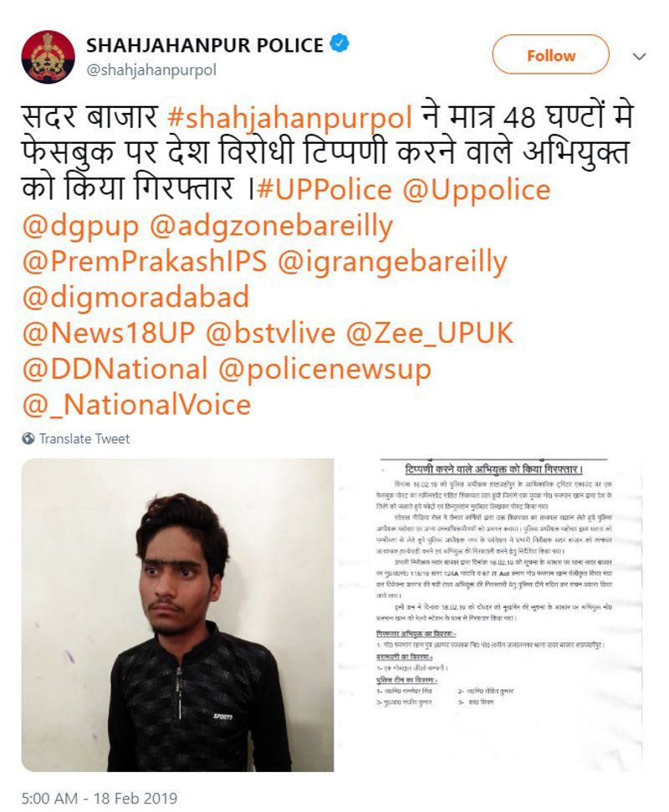Click the @DDNational mention
Screen dimensions: 669x812
(115, 370)
